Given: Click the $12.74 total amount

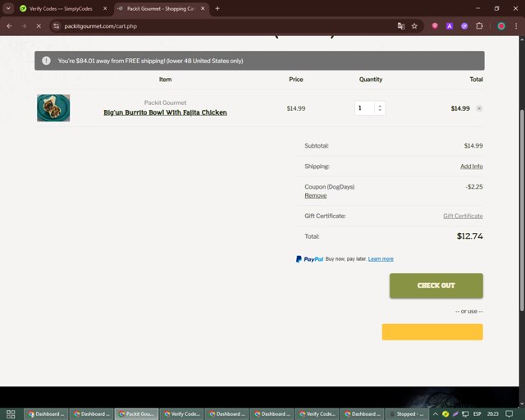Looking at the screenshot, I should [x=470, y=236].
